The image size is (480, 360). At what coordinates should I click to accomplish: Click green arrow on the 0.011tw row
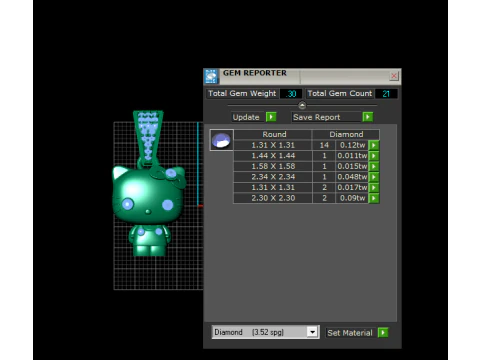(374, 156)
